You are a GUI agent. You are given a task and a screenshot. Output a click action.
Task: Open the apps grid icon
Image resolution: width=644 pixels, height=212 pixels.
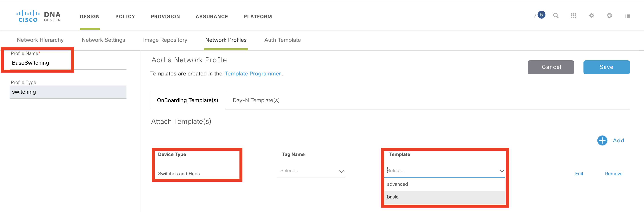573,16
